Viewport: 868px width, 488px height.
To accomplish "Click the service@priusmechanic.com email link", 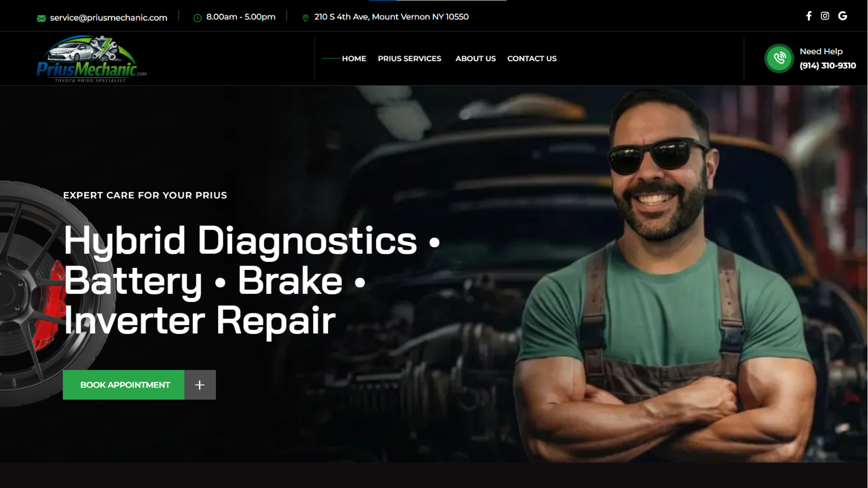I will 108,17.
